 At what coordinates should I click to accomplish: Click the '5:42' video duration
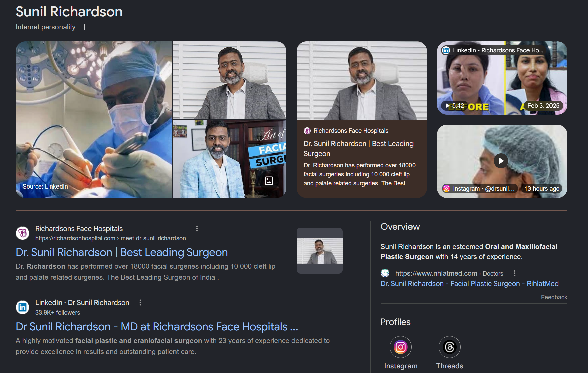point(458,106)
